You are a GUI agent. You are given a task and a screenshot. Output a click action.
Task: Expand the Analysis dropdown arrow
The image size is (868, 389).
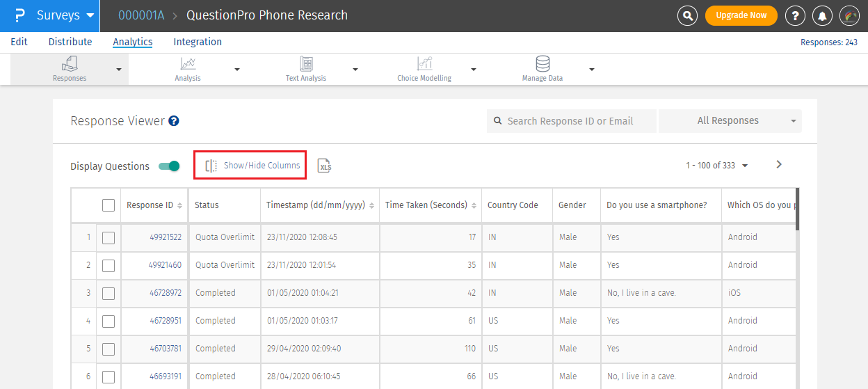tap(237, 70)
